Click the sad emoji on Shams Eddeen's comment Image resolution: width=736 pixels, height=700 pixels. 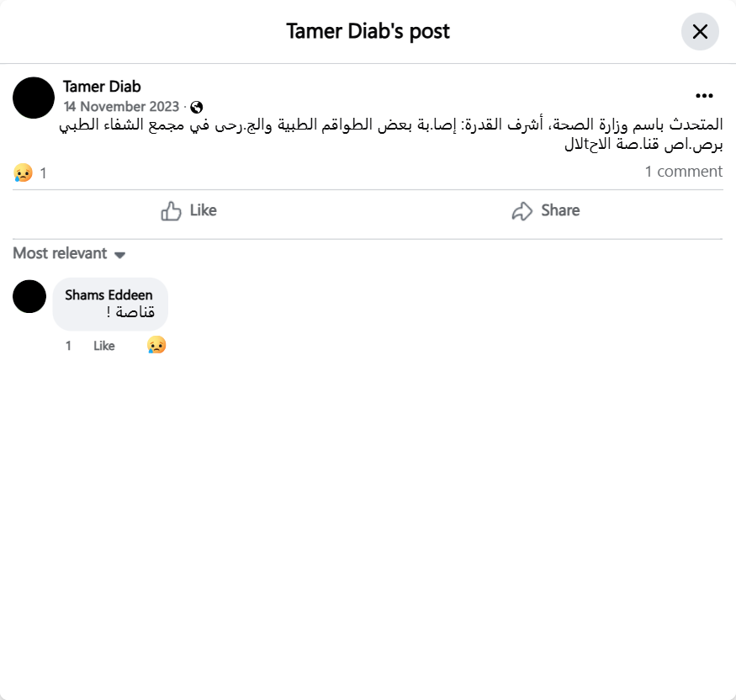[156, 345]
